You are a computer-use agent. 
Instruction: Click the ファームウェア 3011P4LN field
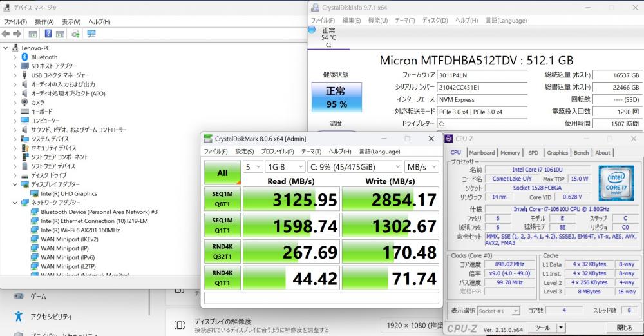(x=482, y=75)
